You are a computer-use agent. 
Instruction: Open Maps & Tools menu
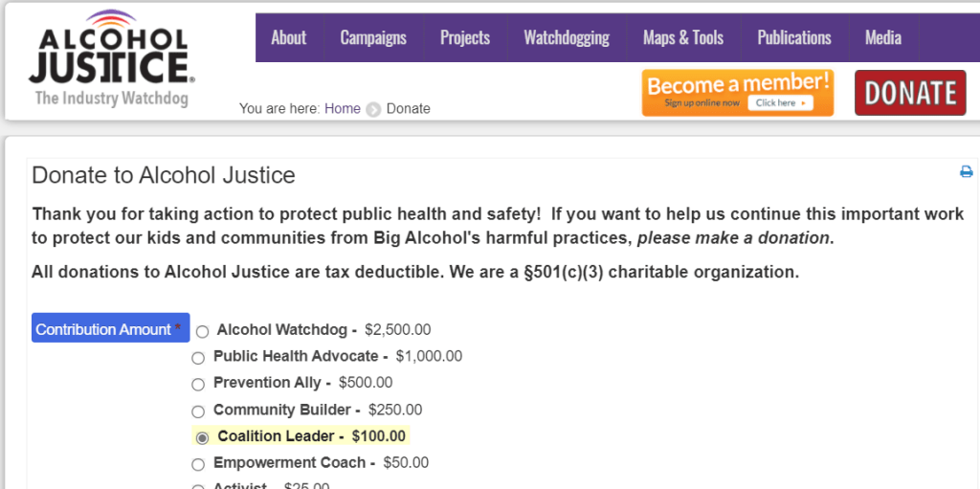click(x=683, y=38)
